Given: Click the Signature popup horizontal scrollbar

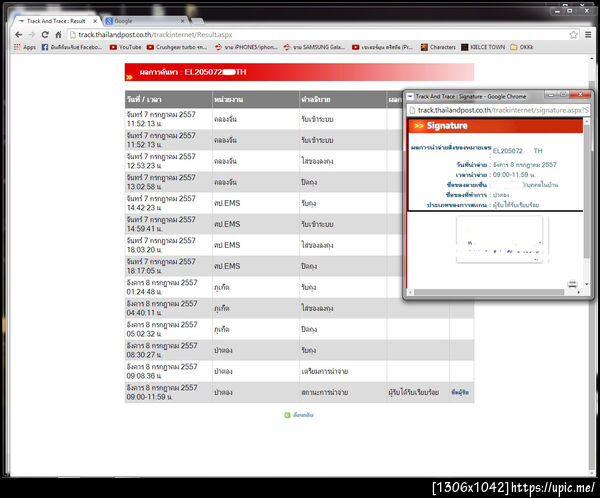Looking at the screenshot, I should pos(489,292).
